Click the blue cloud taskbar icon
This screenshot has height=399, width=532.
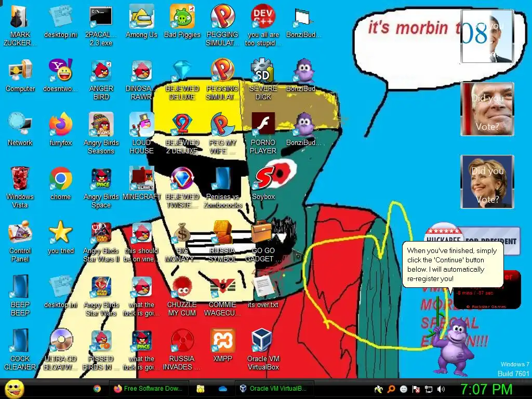[x=223, y=389]
